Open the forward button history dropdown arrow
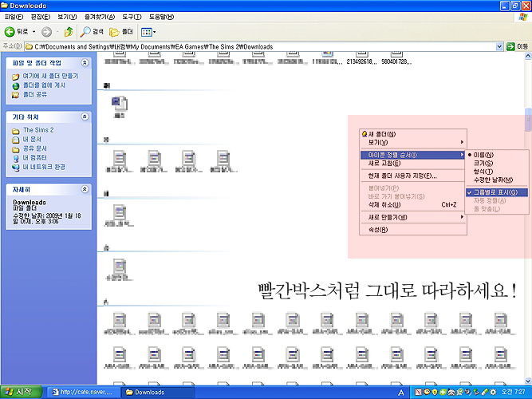This screenshot has width=532, height=399. pyautogui.click(x=57, y=32)
